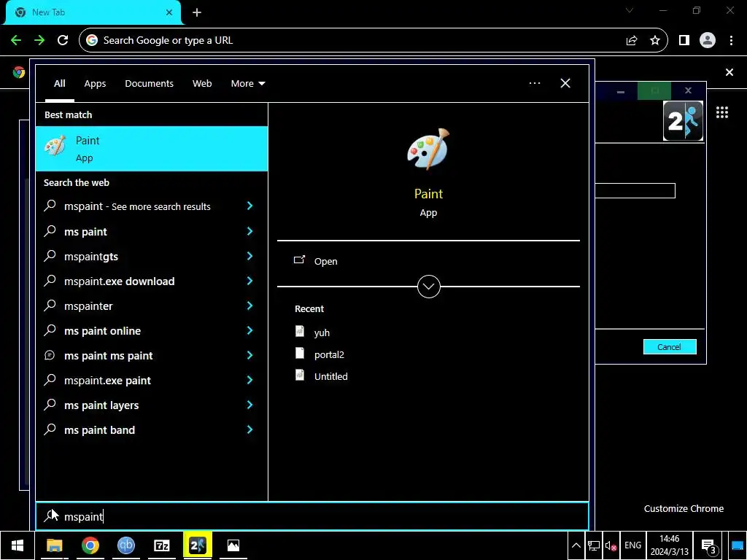Switch to the All search tab
The image size is (747, 560).
pos(60,83)
